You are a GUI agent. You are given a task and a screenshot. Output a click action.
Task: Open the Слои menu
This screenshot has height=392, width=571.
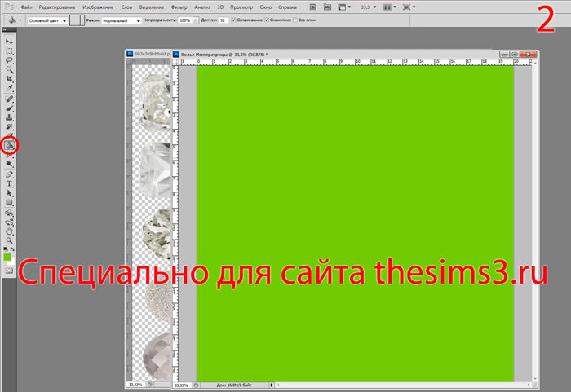(x=126, y=7)
